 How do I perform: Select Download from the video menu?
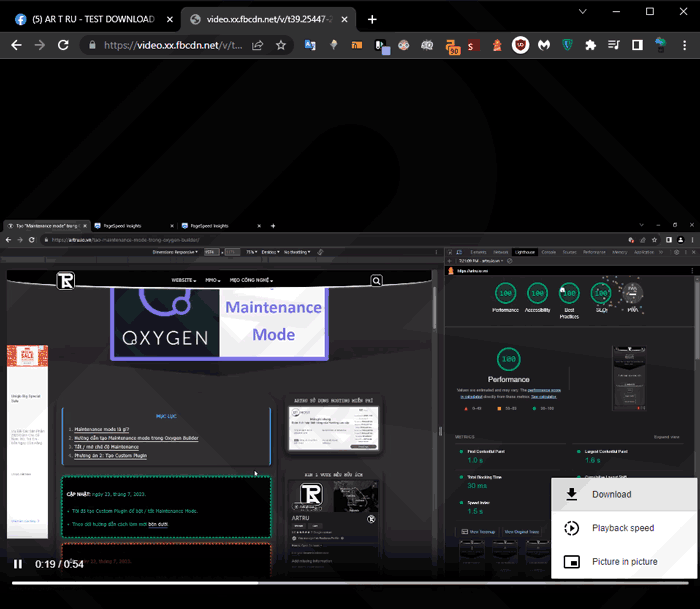tap(624, 494)
